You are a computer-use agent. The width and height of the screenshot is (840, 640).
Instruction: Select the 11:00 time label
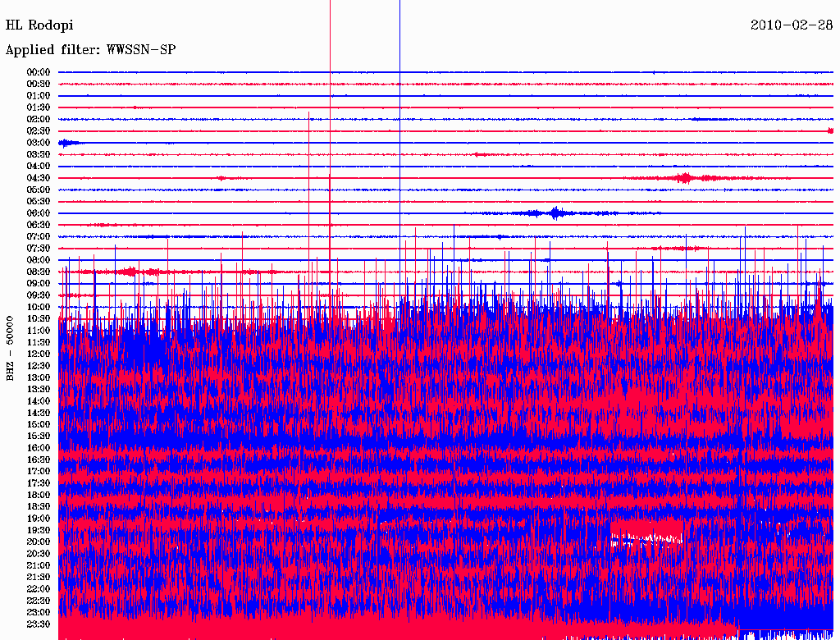click(x=39, y=331)
